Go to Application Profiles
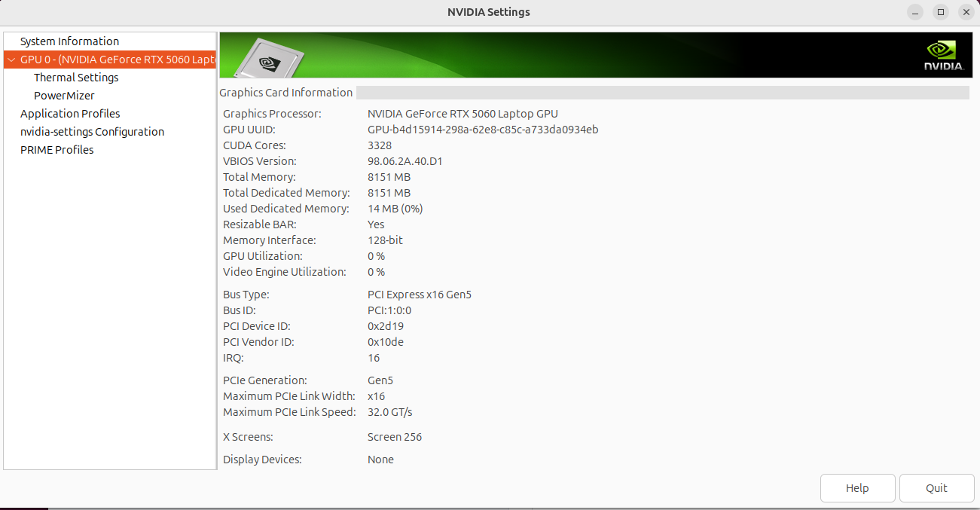 click(70, 114)
